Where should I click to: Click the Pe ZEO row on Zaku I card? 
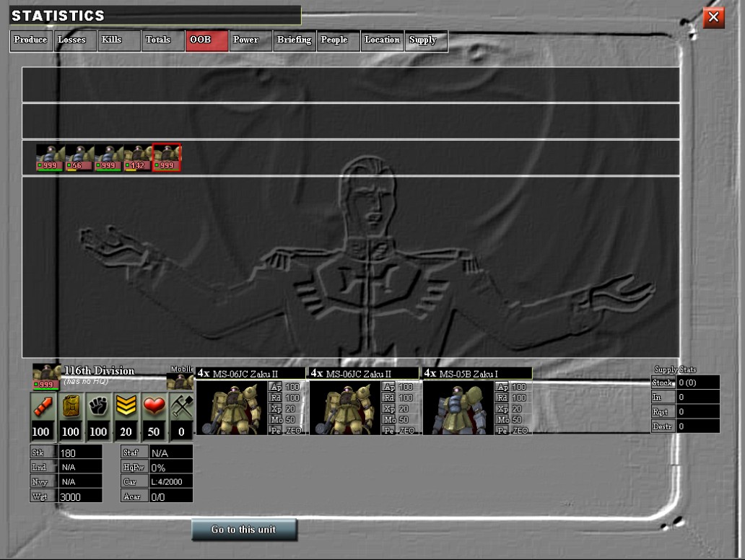513,430
